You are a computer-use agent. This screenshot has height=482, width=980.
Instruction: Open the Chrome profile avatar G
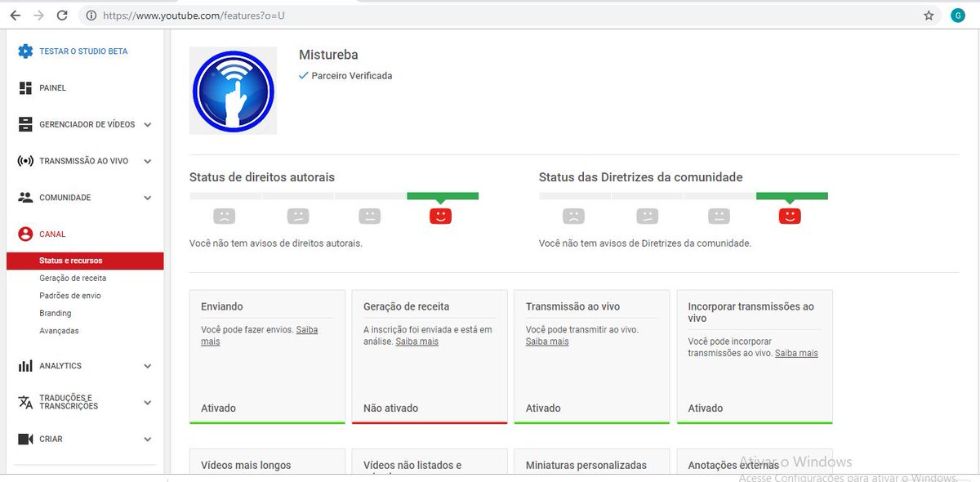pos(958,16)
